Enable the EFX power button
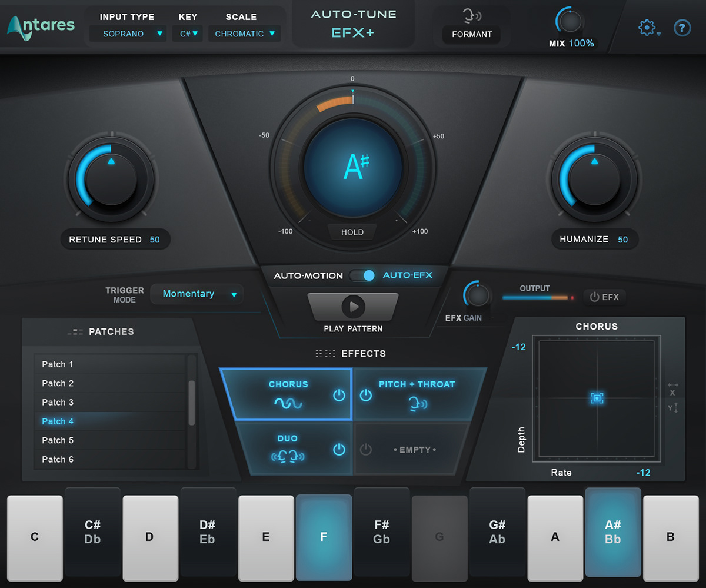The image size is (706, 588). 604,297
